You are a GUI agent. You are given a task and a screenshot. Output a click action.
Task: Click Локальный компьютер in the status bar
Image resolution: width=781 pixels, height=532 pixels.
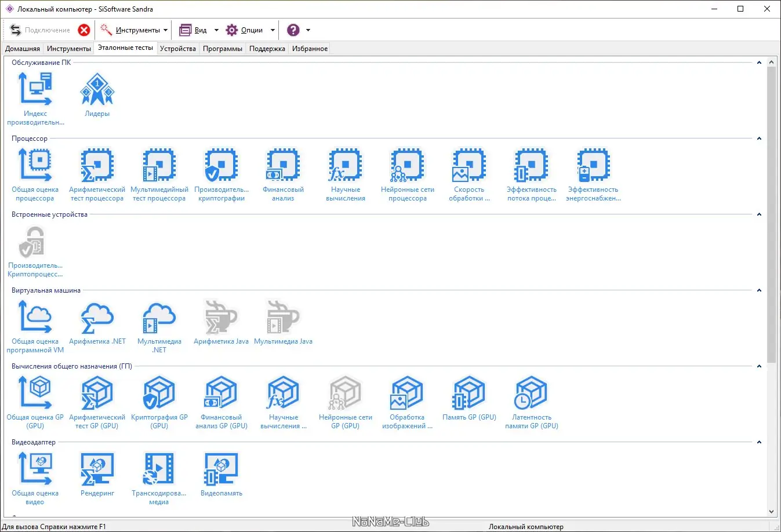pos(526,527)
